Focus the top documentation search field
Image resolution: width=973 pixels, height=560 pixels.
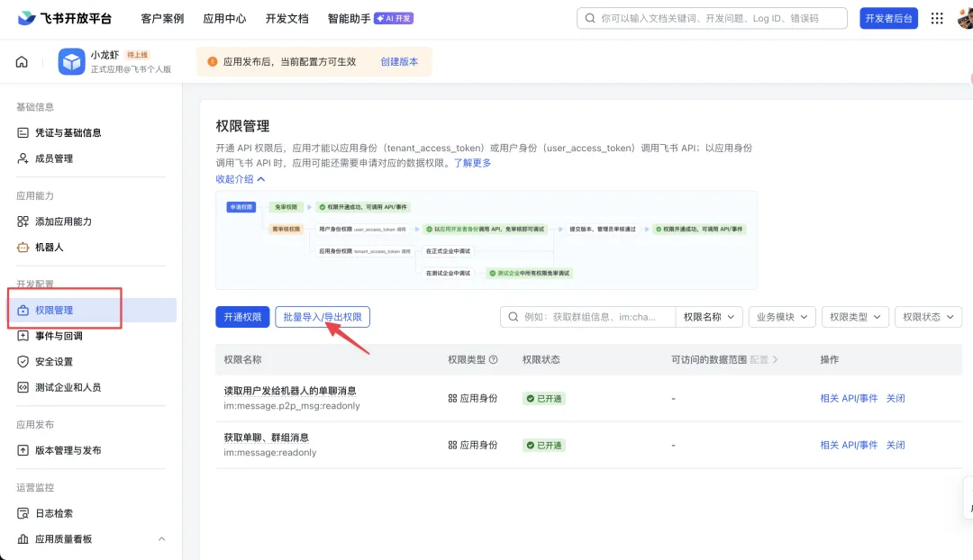[x=712, y=19]
